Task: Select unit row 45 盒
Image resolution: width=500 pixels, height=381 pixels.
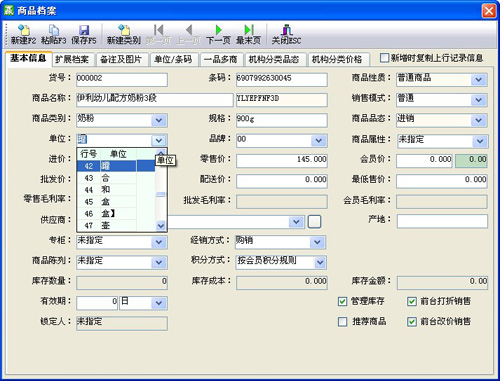Action: [x=116, y=202]
